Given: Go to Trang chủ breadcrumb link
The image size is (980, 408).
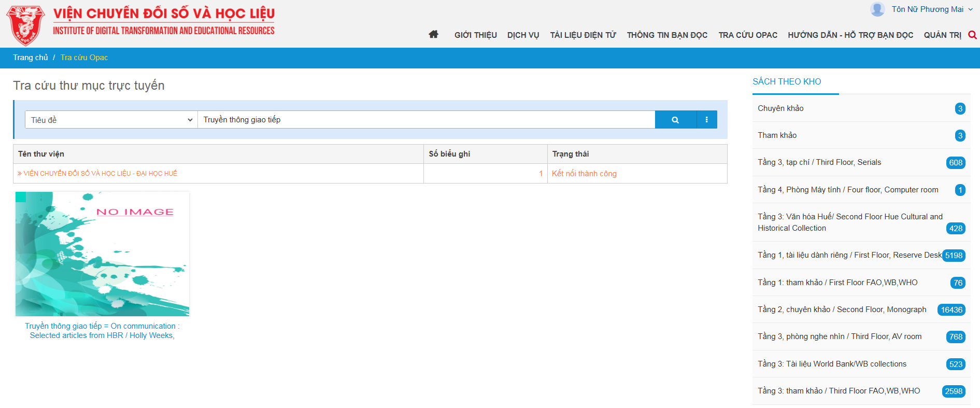Looking at the screenshot, I should click(30, 58).
